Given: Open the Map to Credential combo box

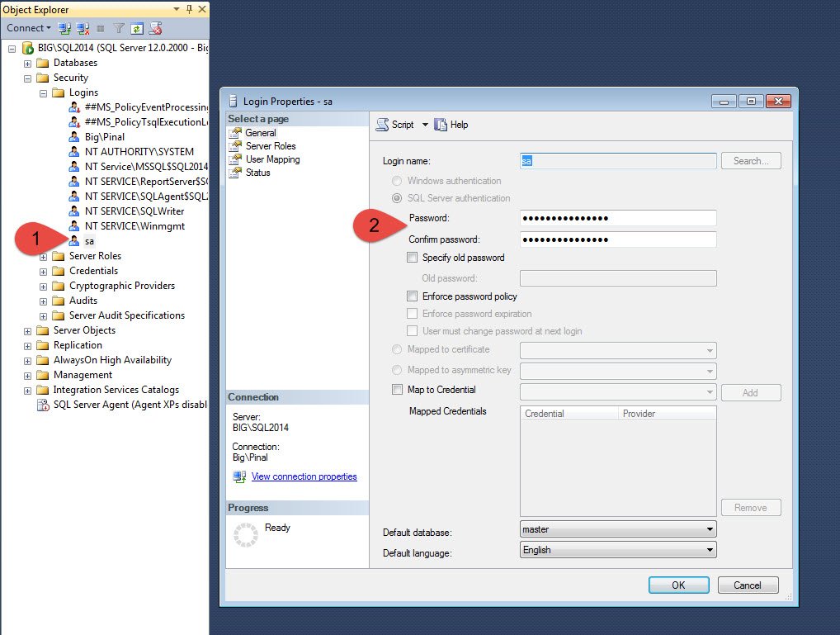Looking at the screenshot, I should 618,392.
